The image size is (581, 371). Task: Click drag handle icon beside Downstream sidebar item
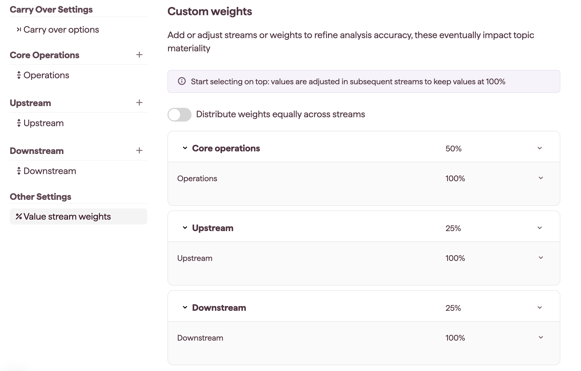19,171
